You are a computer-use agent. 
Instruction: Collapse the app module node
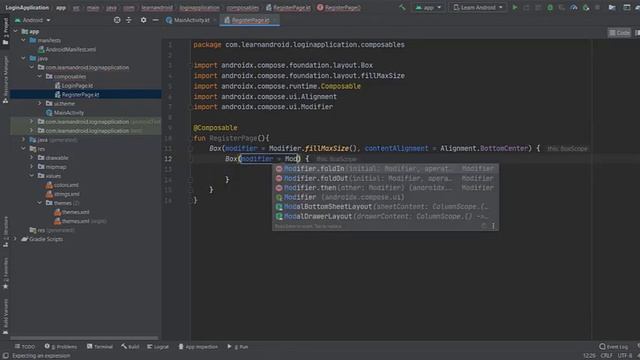tap(16, 31)
